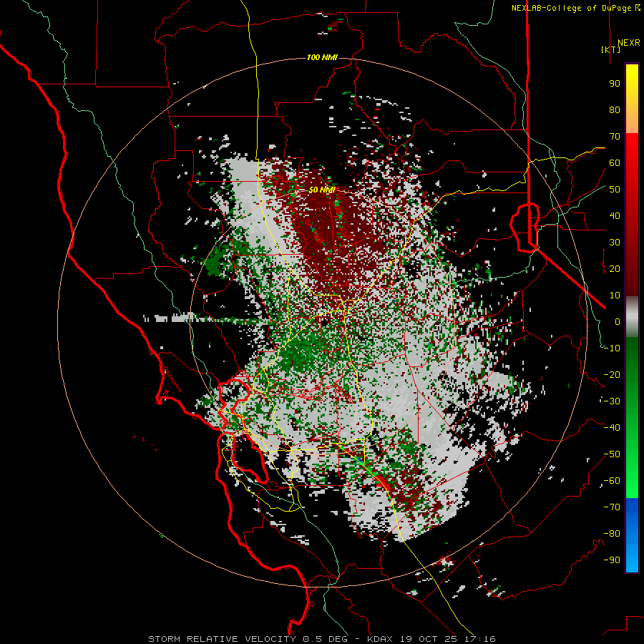The image size is (644, 644).
Task: Click the [KT] units label
Action: tap(610, 49)
